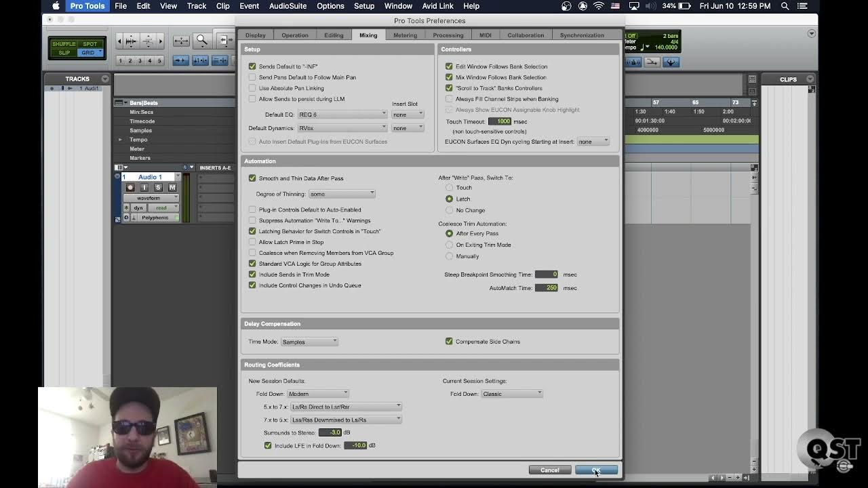Viewport: 868px width, 488px height.
Task: Click the MIDI zoom button in toolbar
Action: click(x=149, y=41)
